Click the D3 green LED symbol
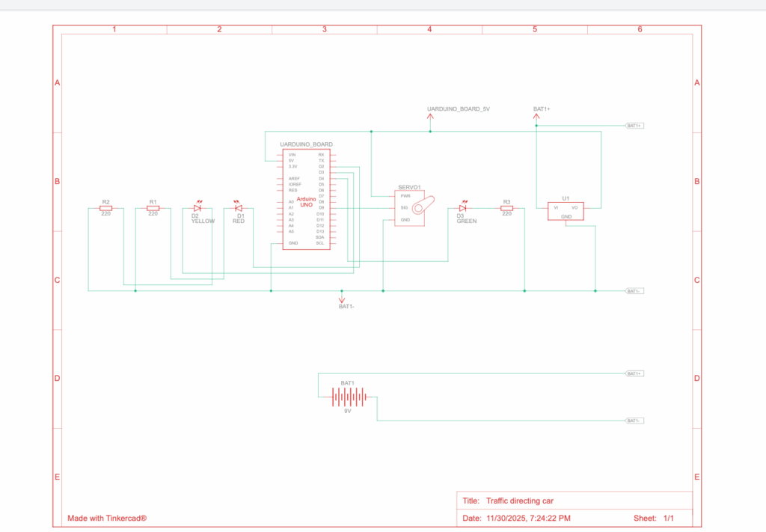This screenshot has height=532, width=766. click(464, 209)
